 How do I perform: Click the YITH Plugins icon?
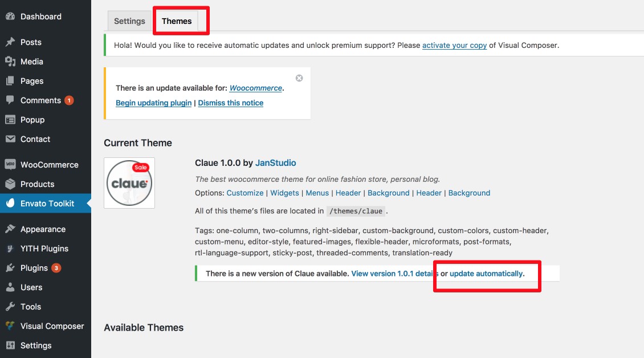10,248
